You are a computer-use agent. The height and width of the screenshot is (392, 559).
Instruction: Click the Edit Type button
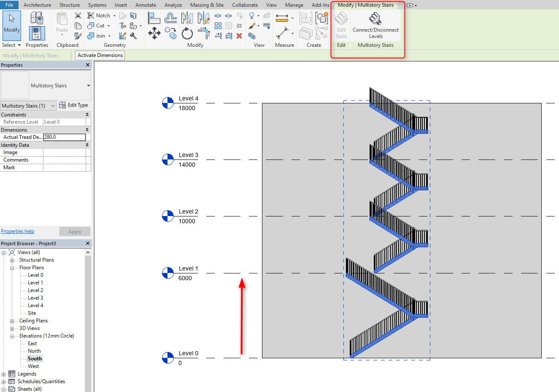(73, 105)
